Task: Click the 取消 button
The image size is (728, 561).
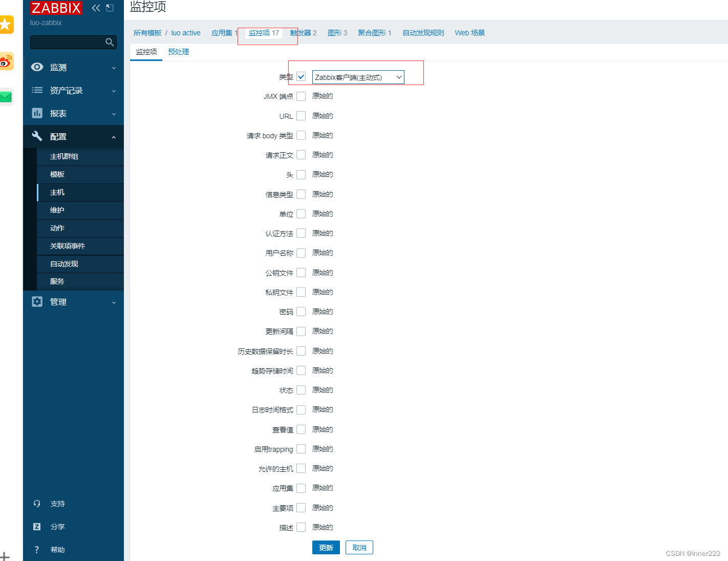Action: click(359, 548)
